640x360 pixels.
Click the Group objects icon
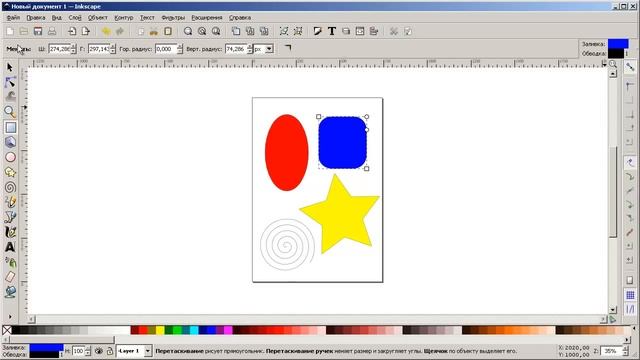point(284,31)
